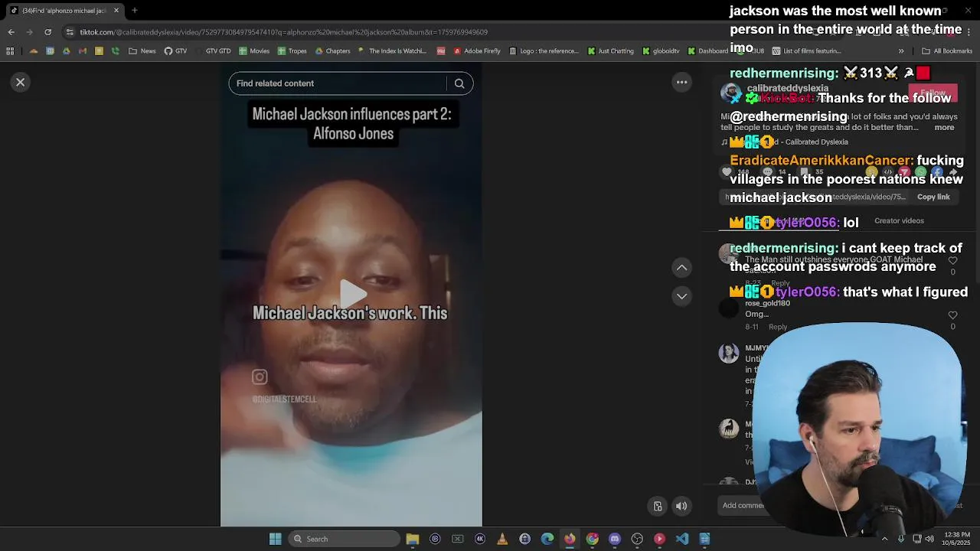Toggle auto-scroll icon beside the speaker button
Viewport: 980px width, 551px height.
(x=658, y=506)
